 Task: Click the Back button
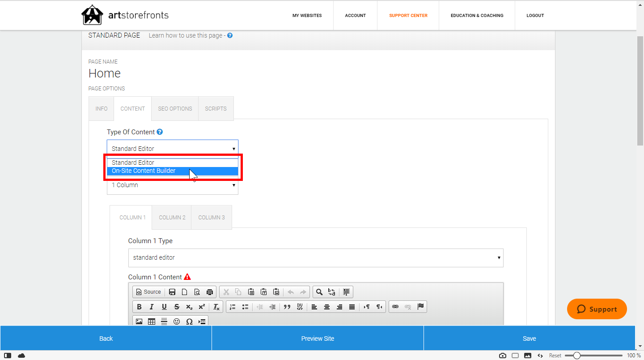pos(106,339)
